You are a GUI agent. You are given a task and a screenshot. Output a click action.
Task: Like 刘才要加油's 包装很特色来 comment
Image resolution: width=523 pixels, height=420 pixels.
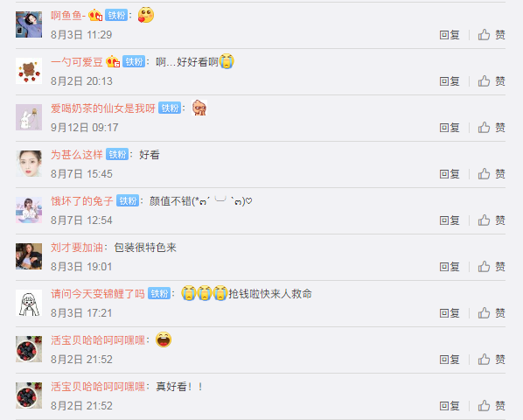pos(492,267)
